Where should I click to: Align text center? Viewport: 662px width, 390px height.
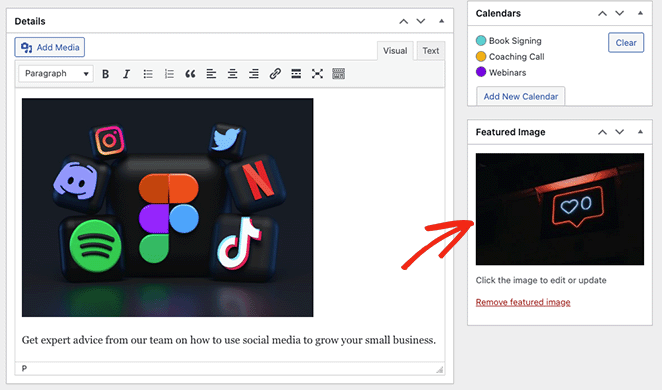[232, 74]
